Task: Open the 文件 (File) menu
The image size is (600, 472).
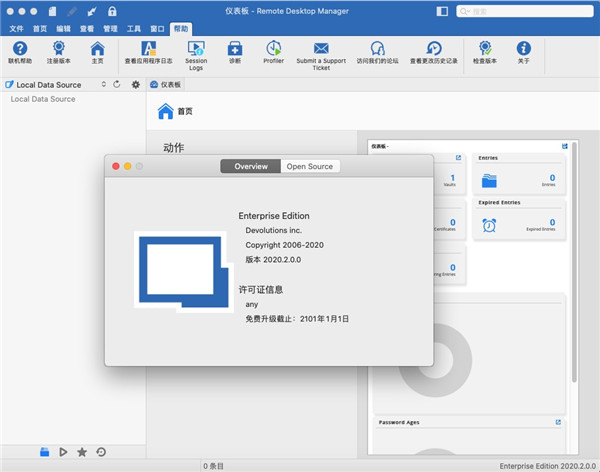Action: [x=16, y=29]
